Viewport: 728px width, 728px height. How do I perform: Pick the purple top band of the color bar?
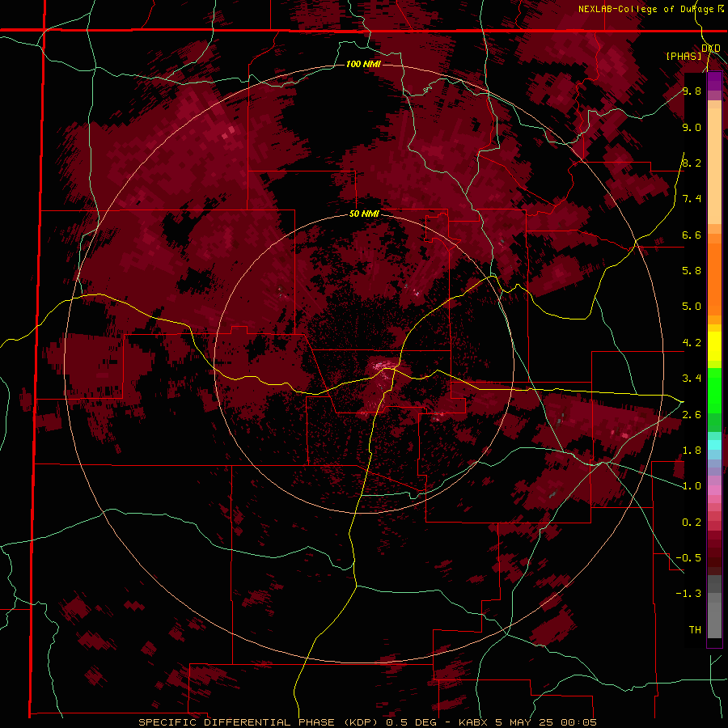click(x=714, y=81)
